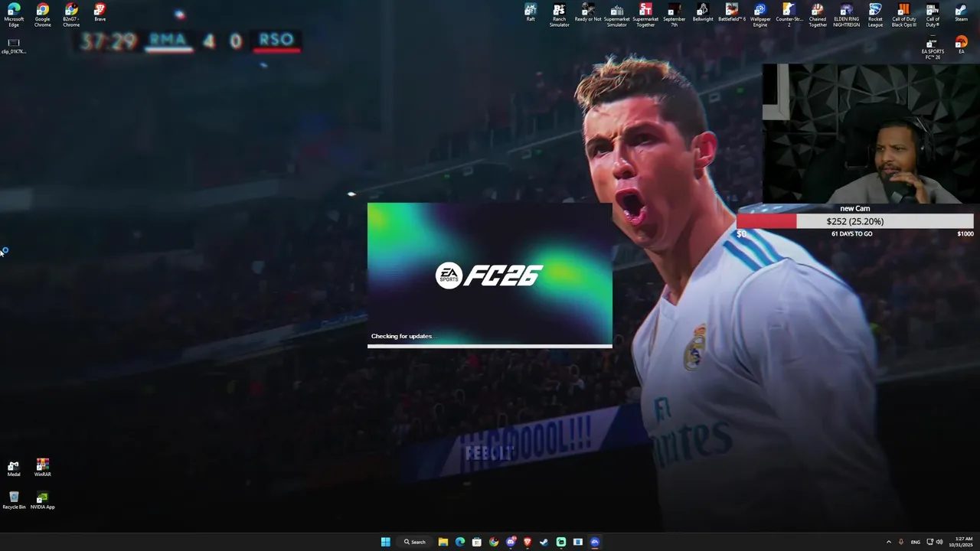
Task: Open the clock showing 1:27 AM
Action: coord(961,542)
